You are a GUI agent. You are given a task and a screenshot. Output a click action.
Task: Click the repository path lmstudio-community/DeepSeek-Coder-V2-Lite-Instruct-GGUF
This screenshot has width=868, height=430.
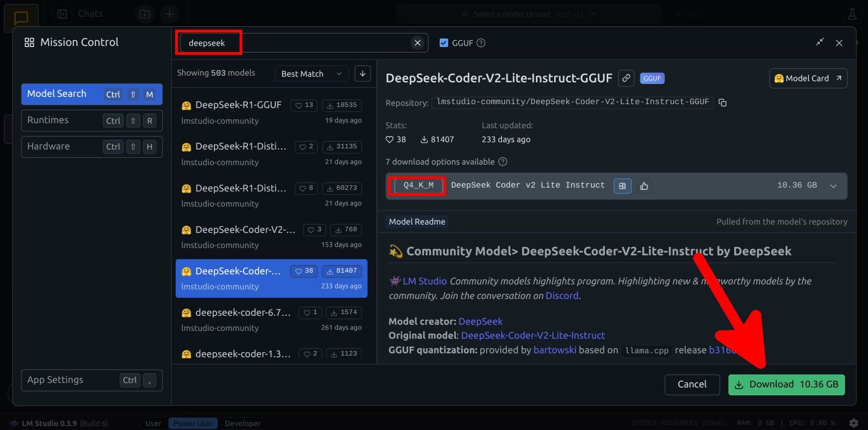[572, 102]
